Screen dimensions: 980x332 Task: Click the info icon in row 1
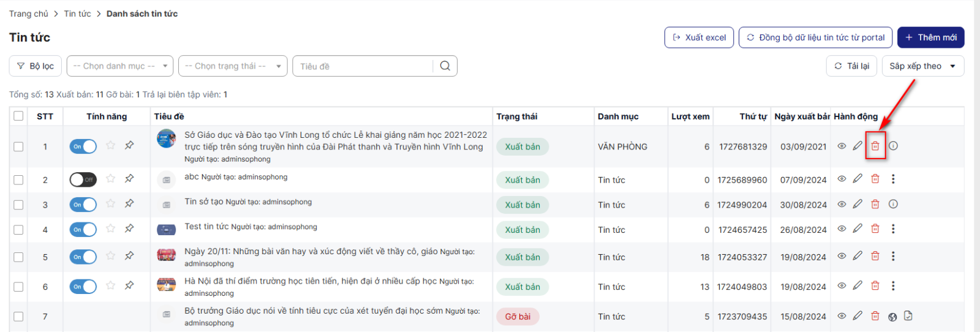pyautogui.click(x=893, y=146)
